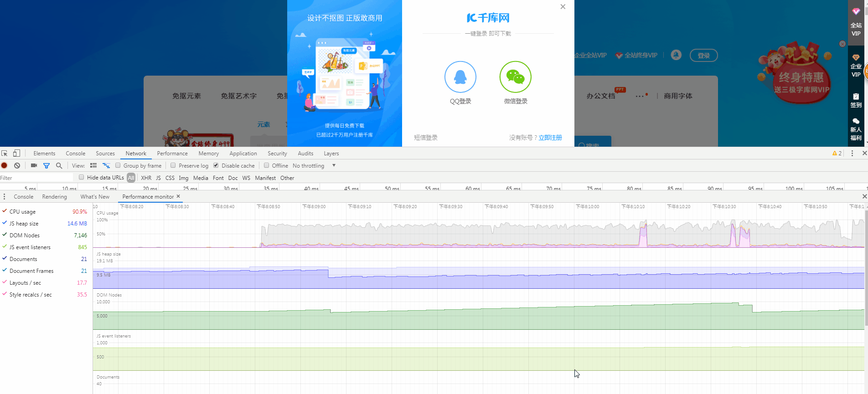Clear the network log
The image size is (868, 394).
17,166
